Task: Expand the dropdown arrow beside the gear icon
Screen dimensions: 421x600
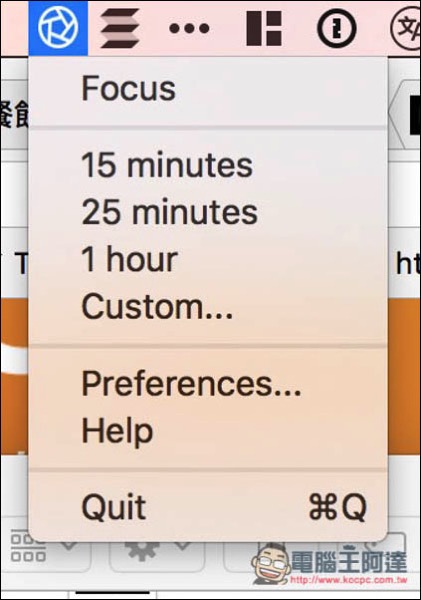Action: click(x=183, y=546)
